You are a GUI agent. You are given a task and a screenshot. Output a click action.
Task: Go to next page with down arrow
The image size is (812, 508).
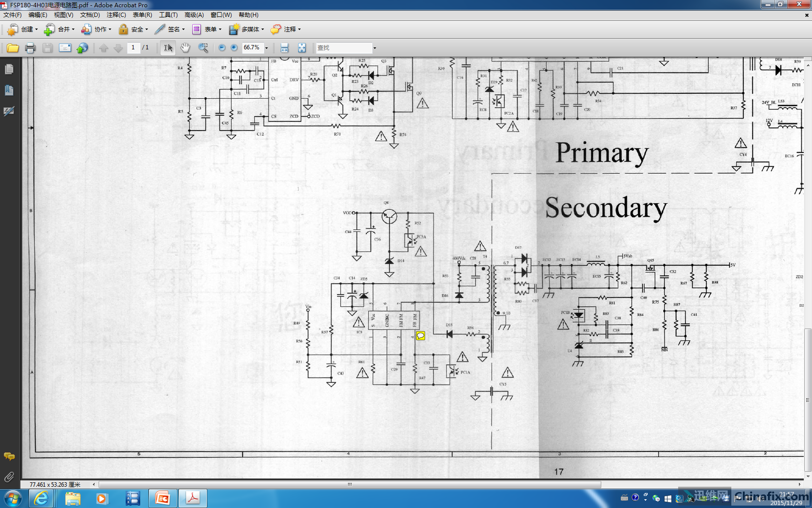[118, 48]
